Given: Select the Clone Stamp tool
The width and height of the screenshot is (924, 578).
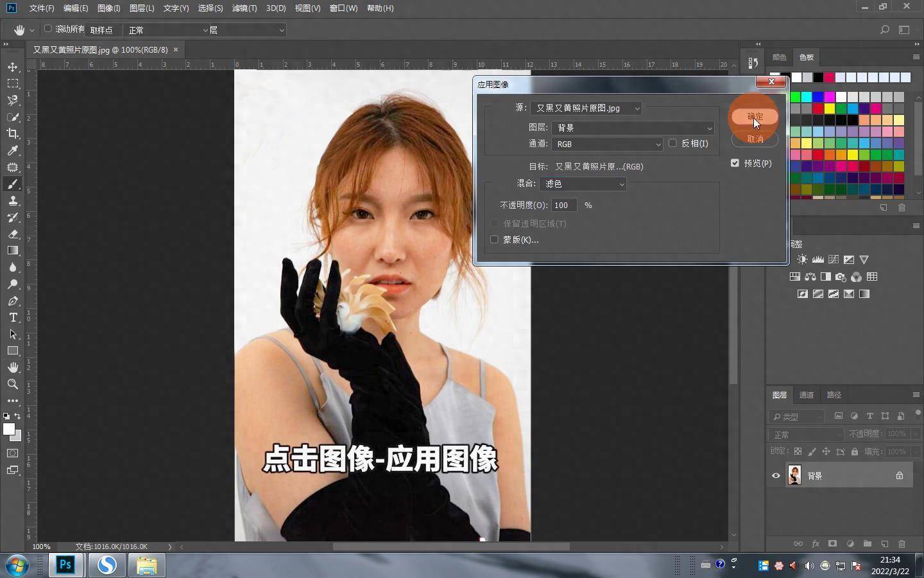Looking at the screenshot, I should (x=13, y=200).
